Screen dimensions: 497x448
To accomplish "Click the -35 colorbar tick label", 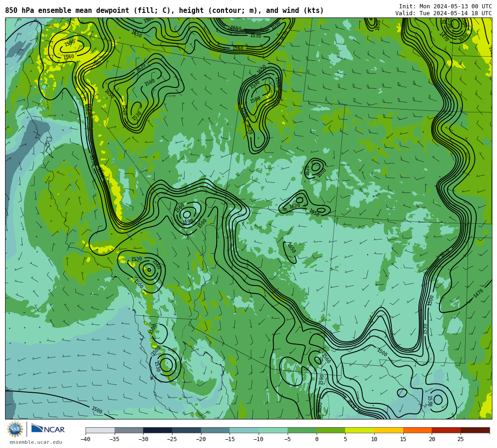I will click(115, 439).
